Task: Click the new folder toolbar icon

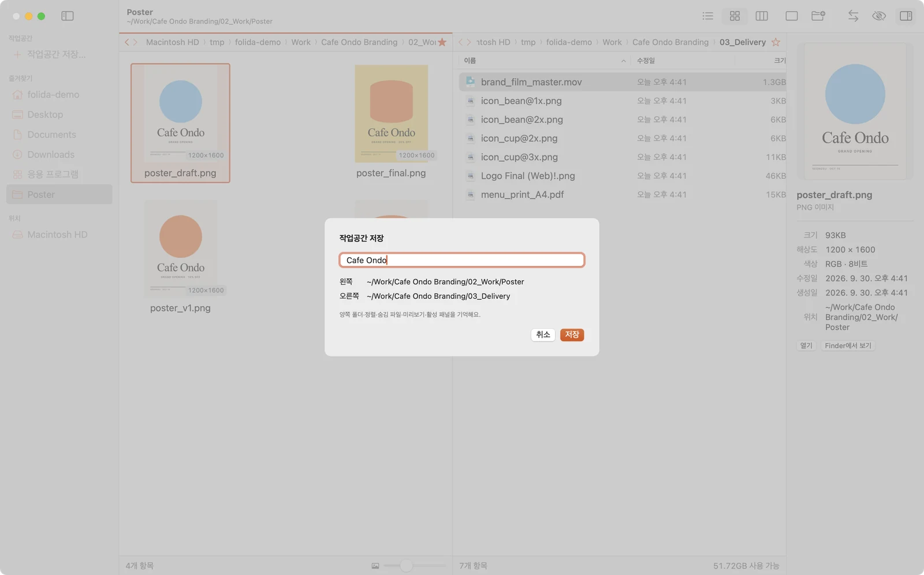Action: [818, 16]
